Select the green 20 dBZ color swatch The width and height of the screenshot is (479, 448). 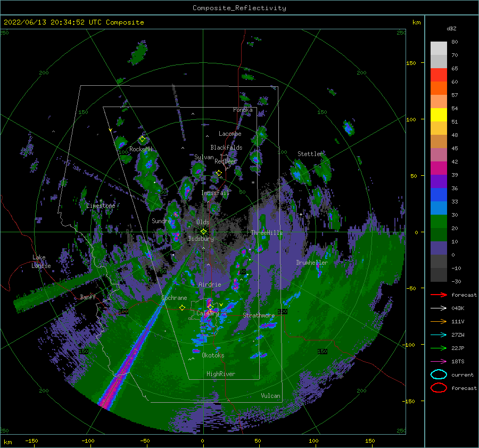click(439, 234)
